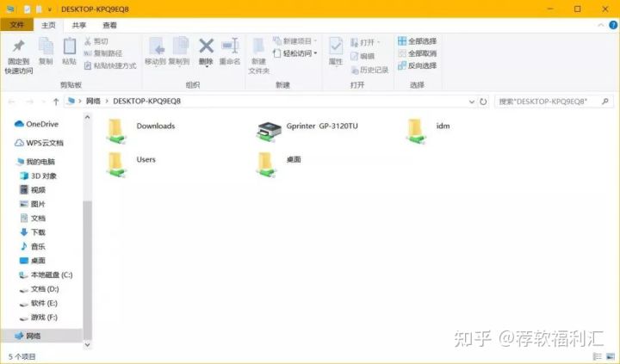Open 文档 (Documents) library in the sidebar
The height and width of the screenshot is (364, 620).
33,219
